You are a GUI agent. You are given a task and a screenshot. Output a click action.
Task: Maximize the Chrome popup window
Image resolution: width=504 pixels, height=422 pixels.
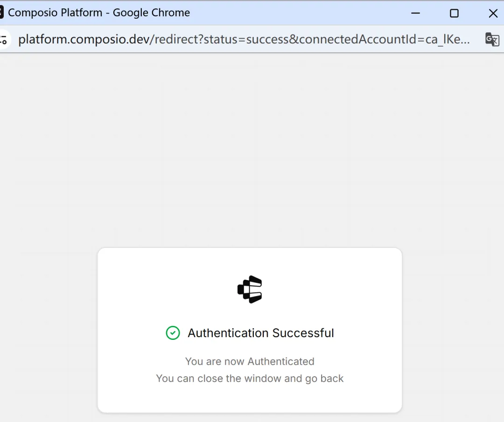pos(454,13)
